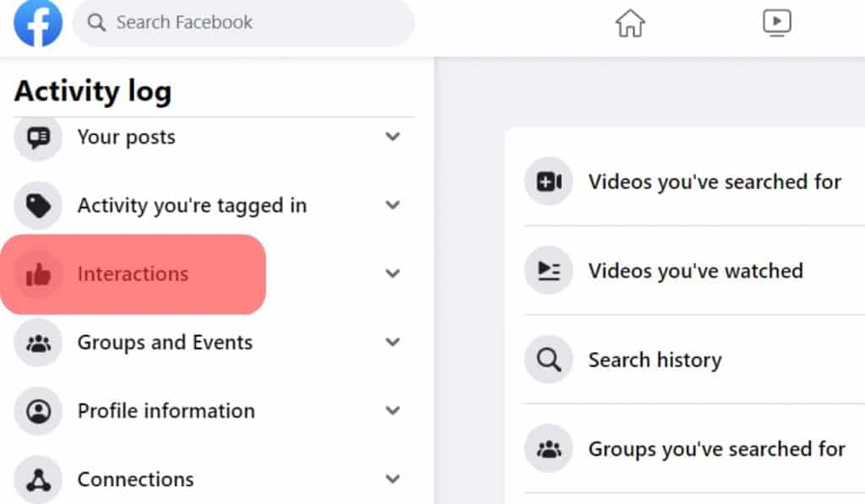Open the Home feed icon
Image resolution: width=865 pixels, height=504 pixels.
[x=629, y=23]
